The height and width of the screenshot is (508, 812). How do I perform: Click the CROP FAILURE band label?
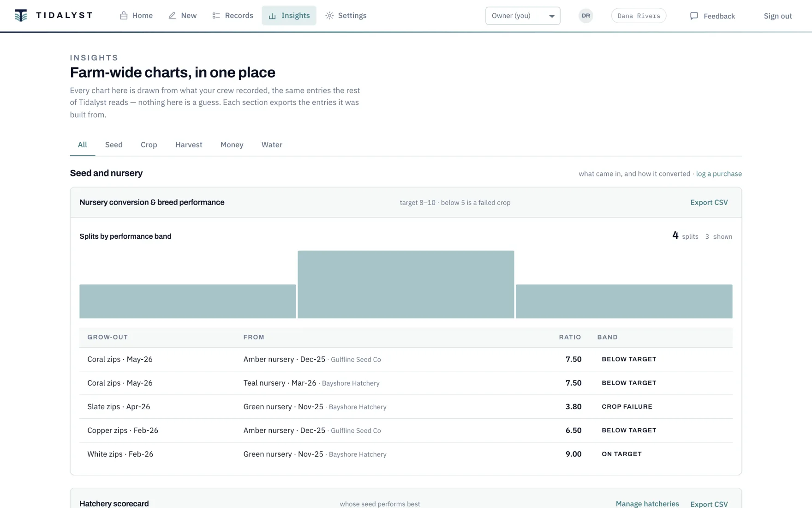point(627,407)
